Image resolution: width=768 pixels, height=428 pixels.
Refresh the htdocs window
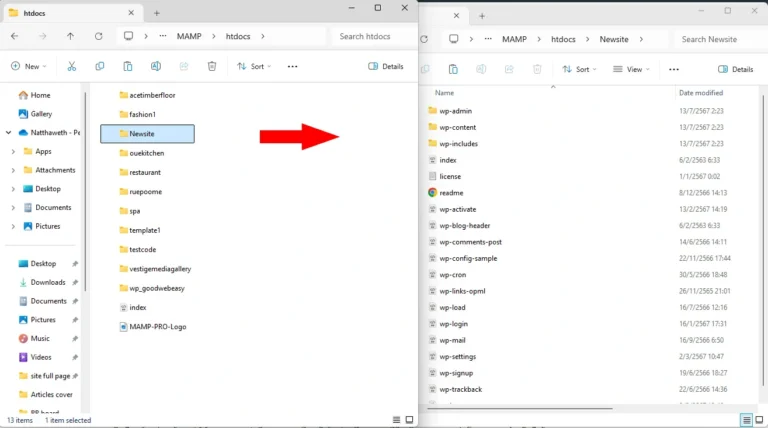(x=98, y=36)
